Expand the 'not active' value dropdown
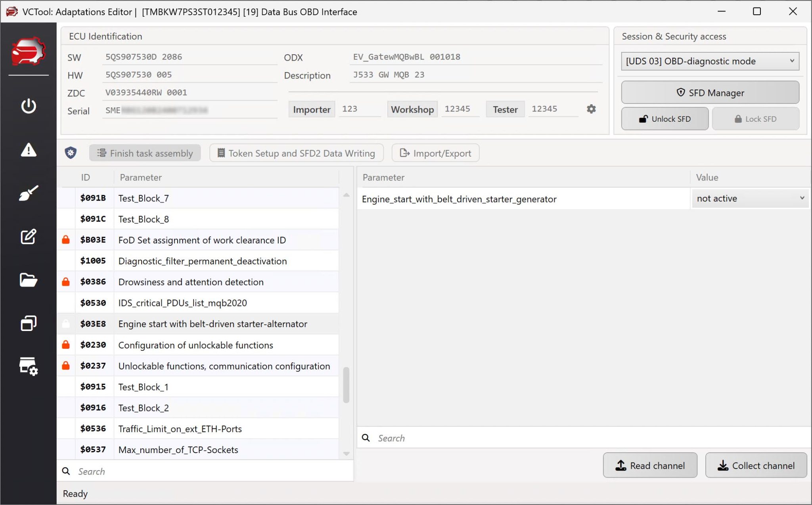 click(x=750, y=199)
